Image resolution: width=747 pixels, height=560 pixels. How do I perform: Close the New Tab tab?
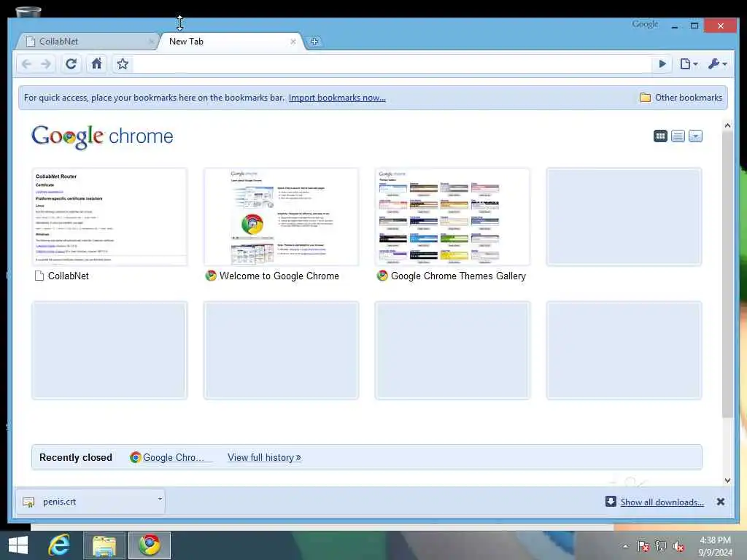(293, 42)
